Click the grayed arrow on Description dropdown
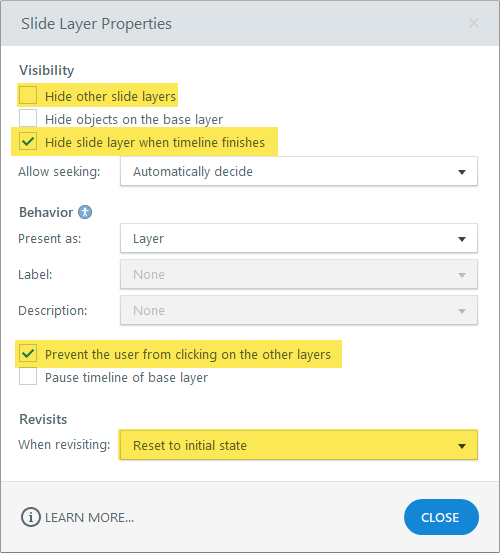 pyautogui.click(x=462, y=311)
